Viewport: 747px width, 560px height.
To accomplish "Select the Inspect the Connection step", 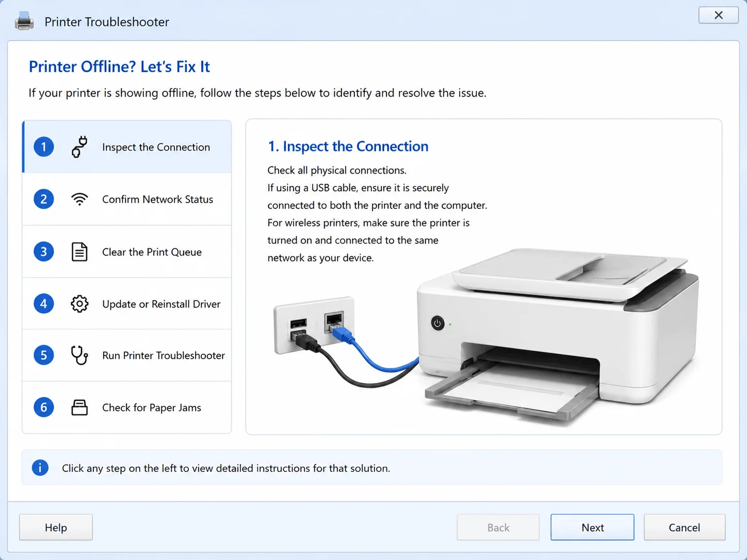I will pyautogui.click(x=127, y=147).
